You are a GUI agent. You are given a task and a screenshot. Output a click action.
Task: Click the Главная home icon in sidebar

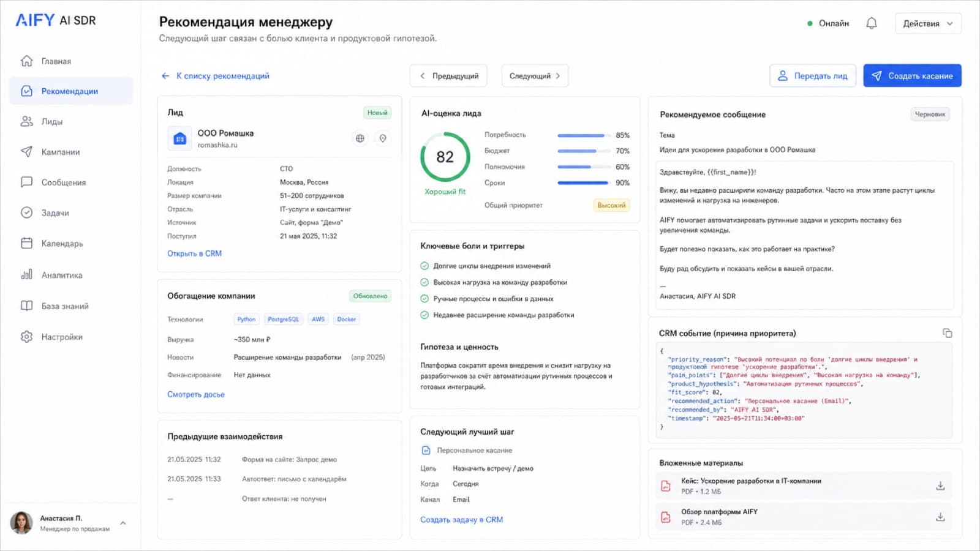tap(26, 61)
